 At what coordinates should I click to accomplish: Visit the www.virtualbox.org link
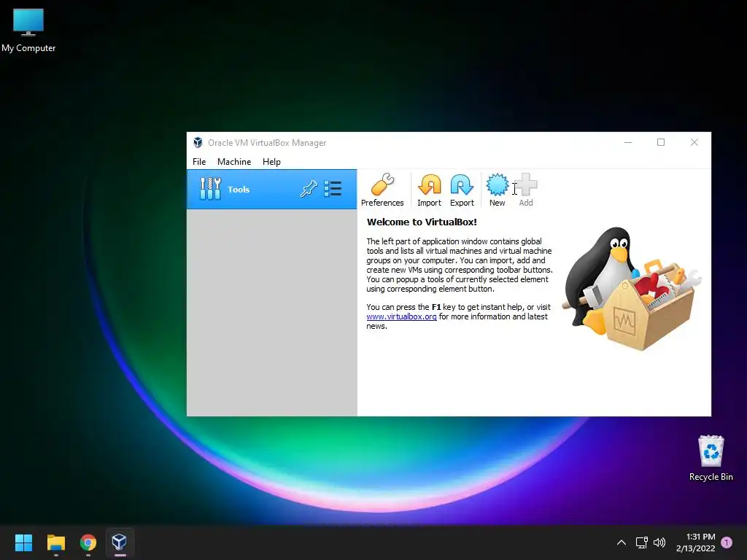coord(402,316)
